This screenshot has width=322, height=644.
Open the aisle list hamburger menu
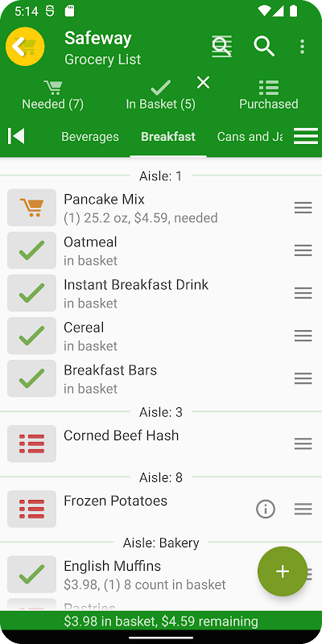[306, 136]
